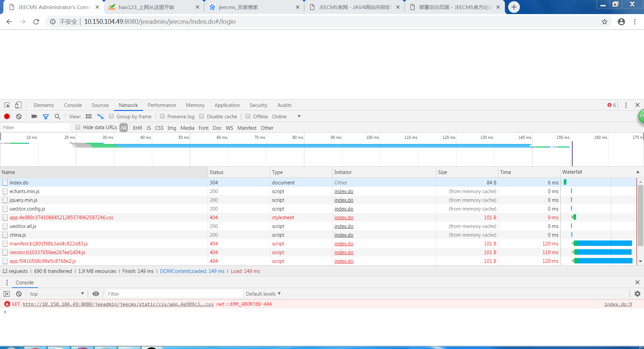Image resolution: width=644 pixels, height=349 pixels.
Task: Clear the network log with the clear icon
Action: coord(19,116)
